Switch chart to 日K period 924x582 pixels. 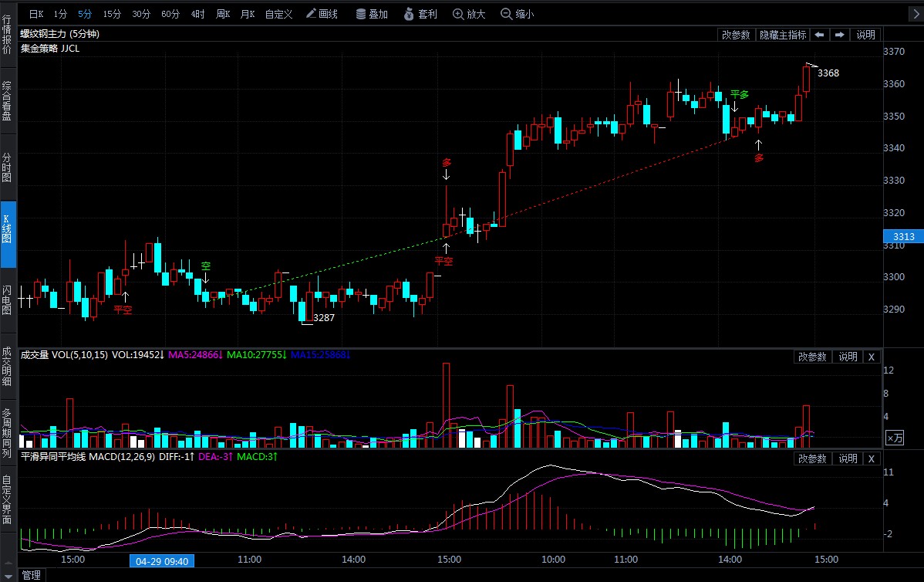(x=36, y=14)
